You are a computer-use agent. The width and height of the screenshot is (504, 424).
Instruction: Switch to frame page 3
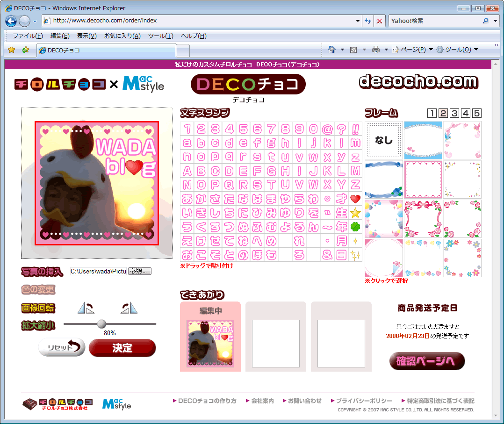(x=454, y=113)
